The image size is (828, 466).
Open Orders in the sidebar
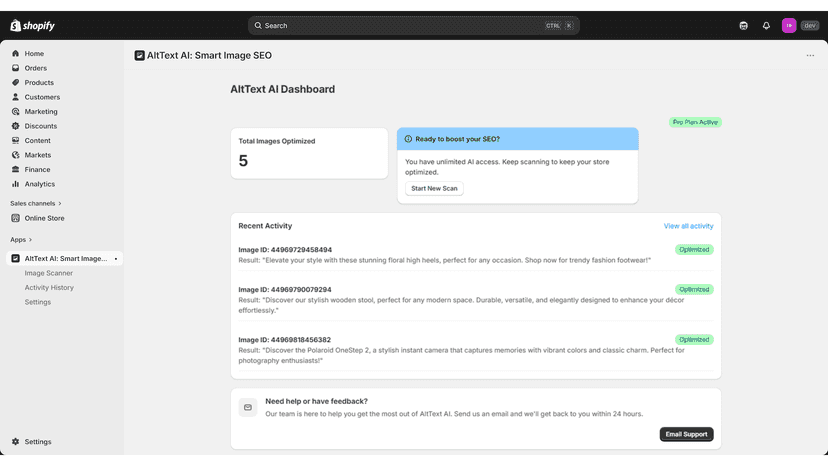pyautogui.click(x=35, y=68)
